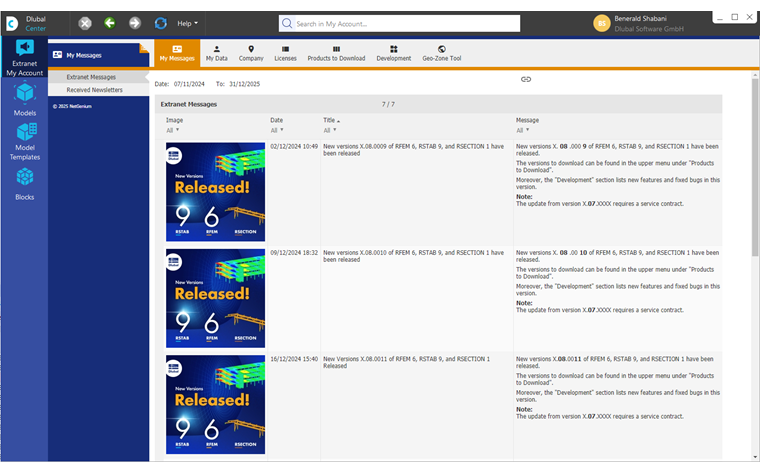
Task: Click the vertical scrollbar thumb
Action: coord(755,168)
